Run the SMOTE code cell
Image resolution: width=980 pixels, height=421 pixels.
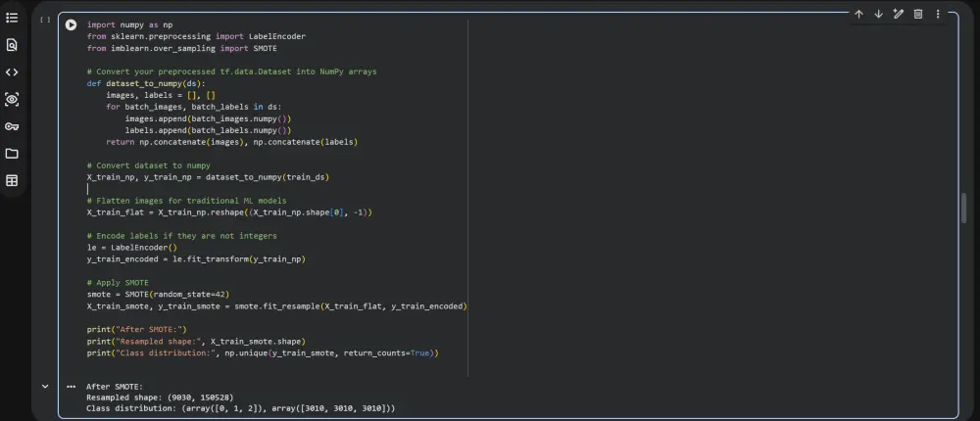[72, 25]
